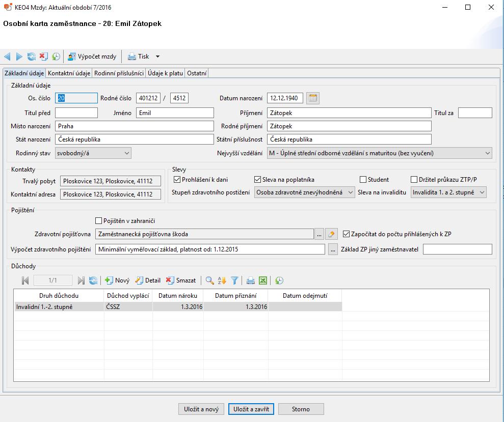The width and height of the screenshot is (504, 422).
Task: Click Datum narození field
Action: pyautogui.click(x=285, y=98)
